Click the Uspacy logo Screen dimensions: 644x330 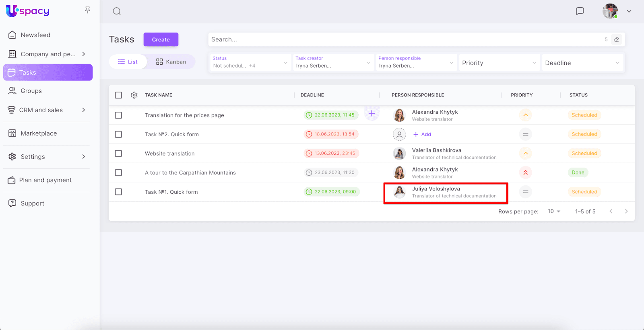(28, 11)
